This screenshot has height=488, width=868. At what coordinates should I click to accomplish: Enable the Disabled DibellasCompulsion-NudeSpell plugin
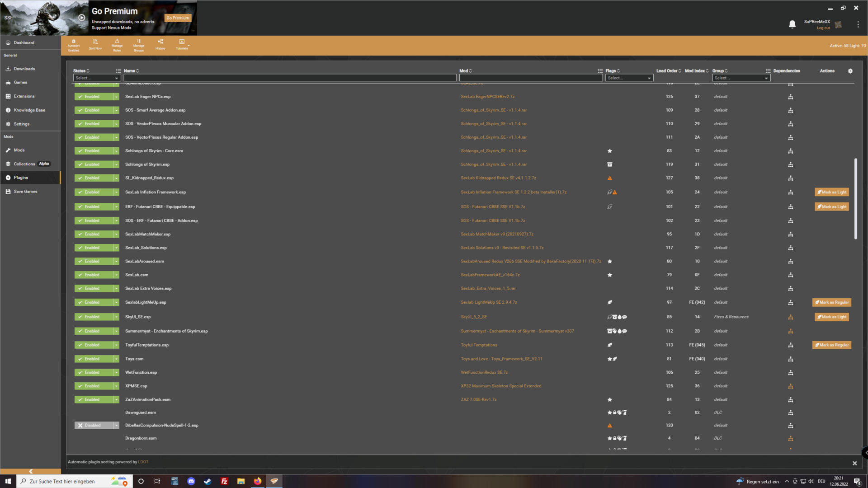(x=94, y=426)
